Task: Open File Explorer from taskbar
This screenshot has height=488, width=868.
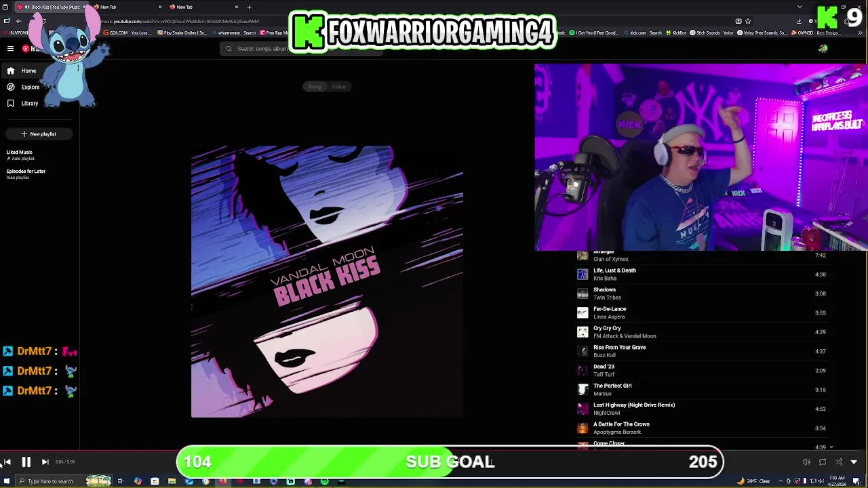Action: pyautogui.click(x=172, y=481)
